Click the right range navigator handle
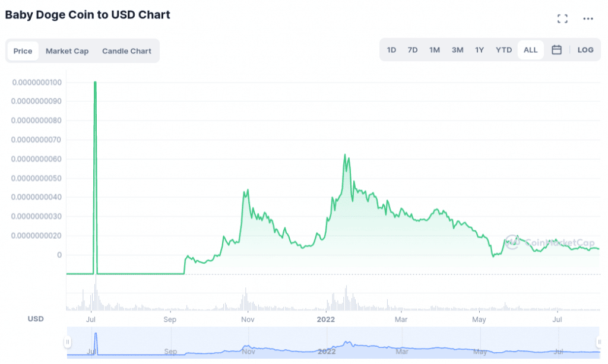Screen dimensions: 608x364 (x=599, y=341)
